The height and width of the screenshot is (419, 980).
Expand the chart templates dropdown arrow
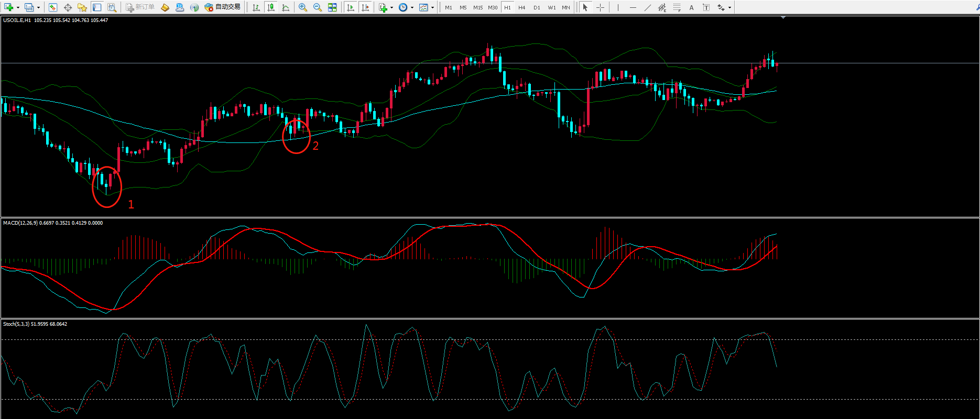point(432,7)
